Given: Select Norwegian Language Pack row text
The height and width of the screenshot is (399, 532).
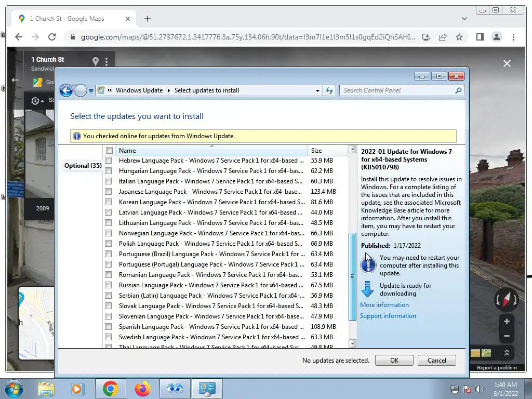Looking at the screenshot, I should [x=211, y=233].
